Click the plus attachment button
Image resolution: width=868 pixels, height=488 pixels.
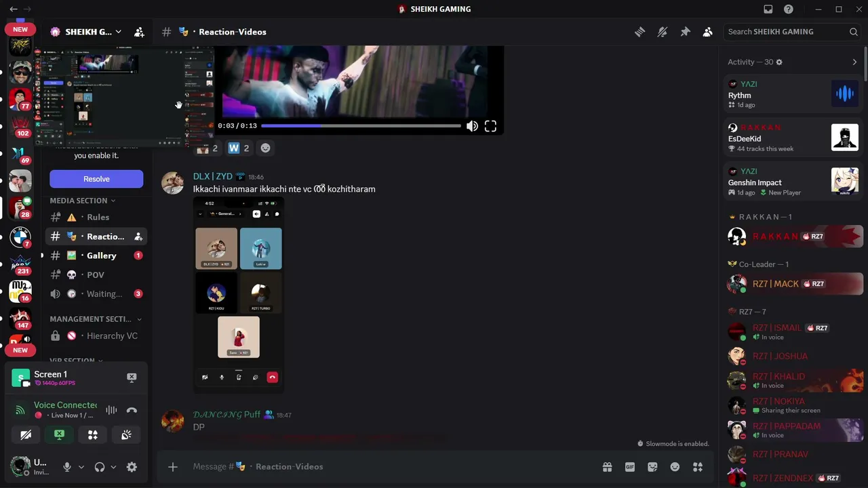[x=173, y=467]
